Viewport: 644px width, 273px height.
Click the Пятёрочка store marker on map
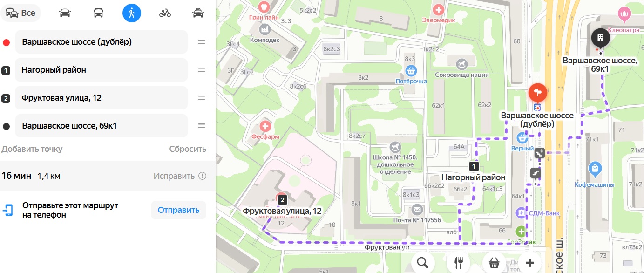pyautogui.click(x=411, y=71)
